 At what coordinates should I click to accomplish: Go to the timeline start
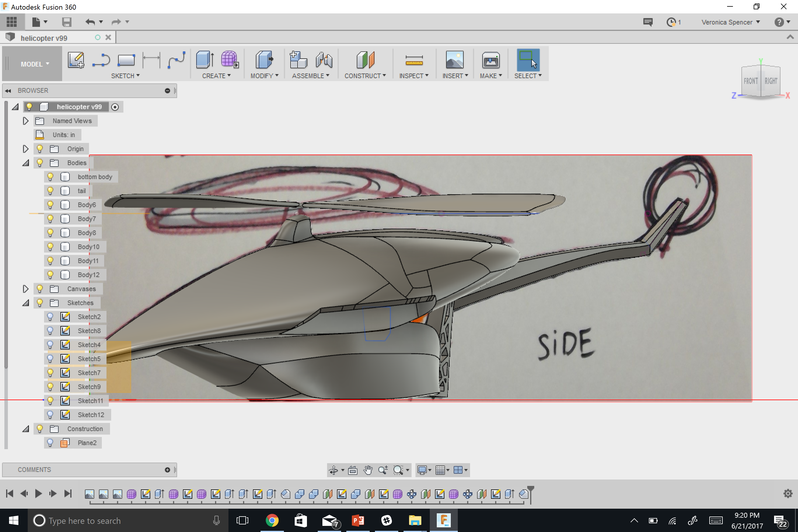(x=10, y=493)
